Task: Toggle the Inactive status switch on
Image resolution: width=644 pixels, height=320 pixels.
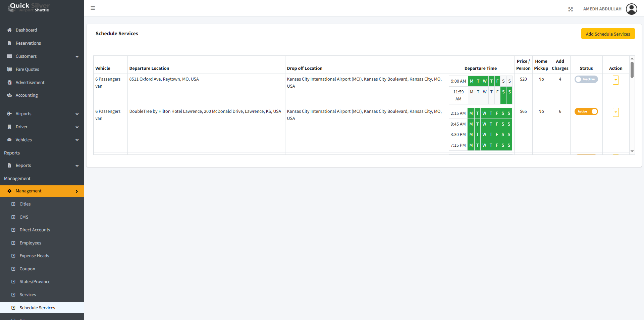Action: tap(586, 80)
